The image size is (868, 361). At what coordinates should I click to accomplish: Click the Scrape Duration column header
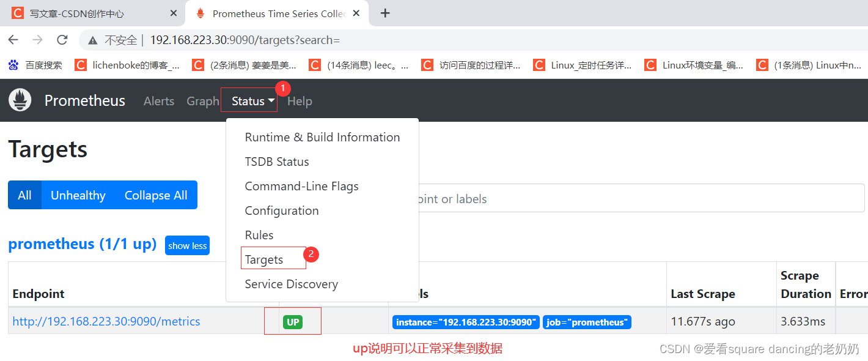pyautogui.click(x=806, y=285)
